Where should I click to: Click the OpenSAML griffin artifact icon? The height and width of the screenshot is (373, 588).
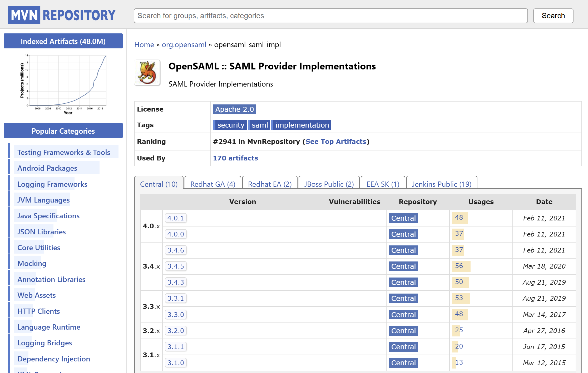point(147,73)
